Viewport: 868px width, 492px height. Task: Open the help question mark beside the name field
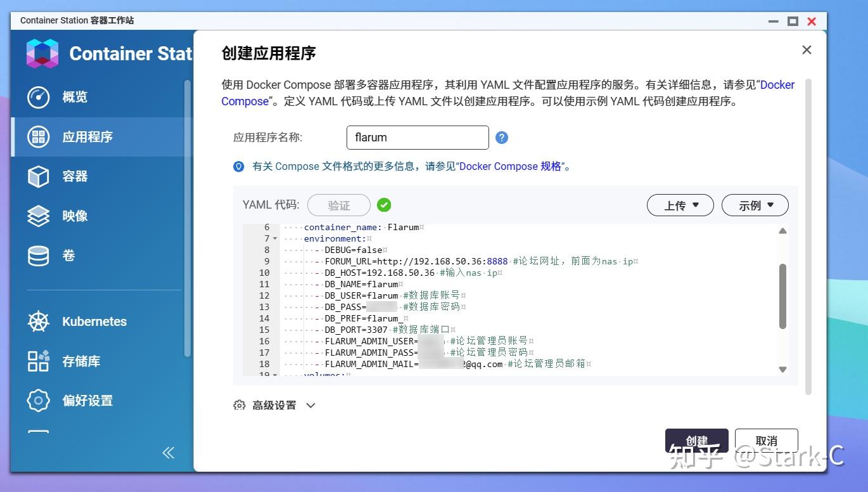click(501, 137)
